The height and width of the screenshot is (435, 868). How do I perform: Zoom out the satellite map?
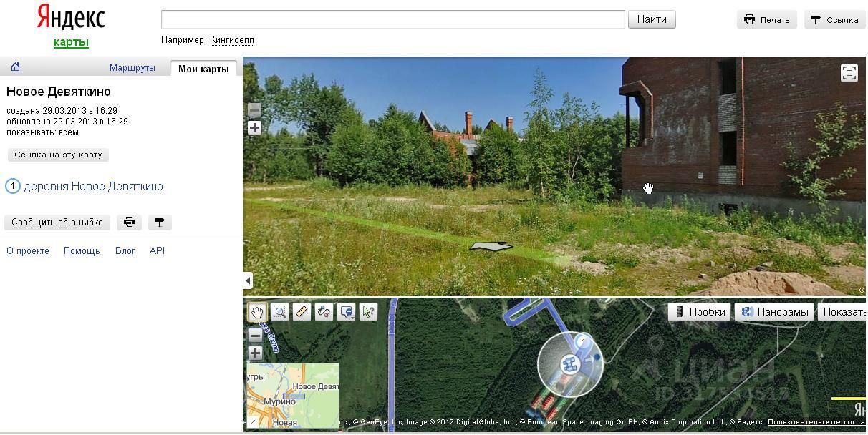255,335
